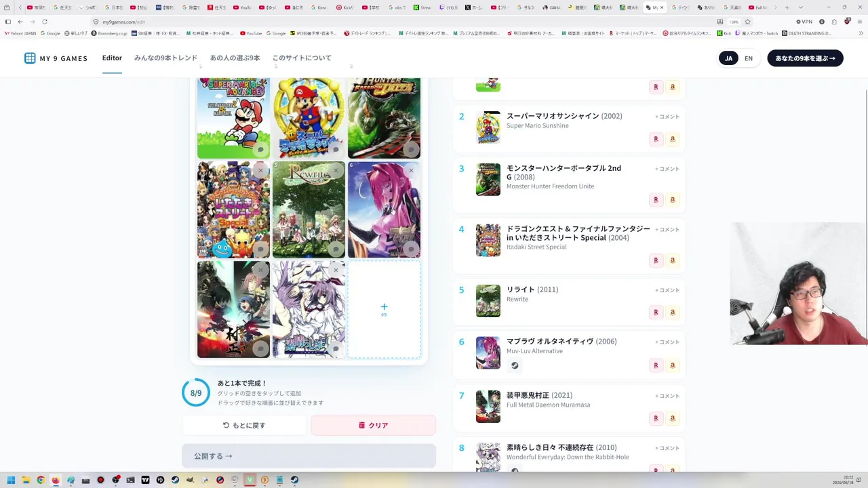Go back with browser back arrow
Image resolution: width=868 pixels, height=488 pixels.
[x=20, y=22]
